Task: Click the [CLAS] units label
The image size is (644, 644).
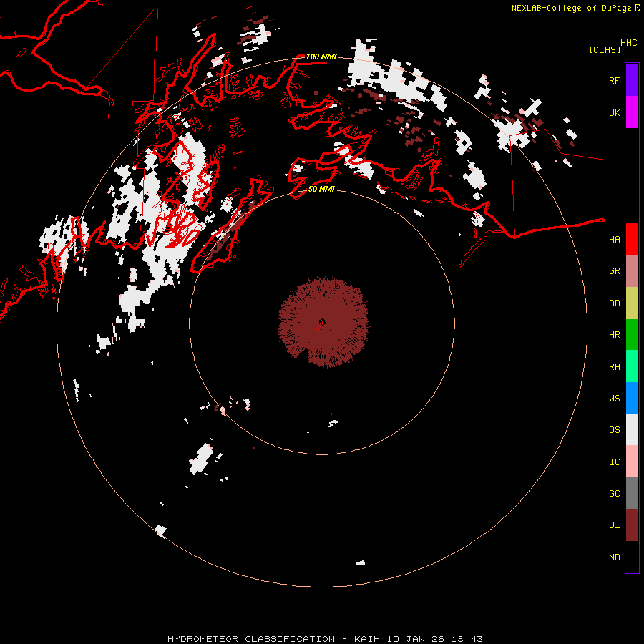Action: [605, 49]
